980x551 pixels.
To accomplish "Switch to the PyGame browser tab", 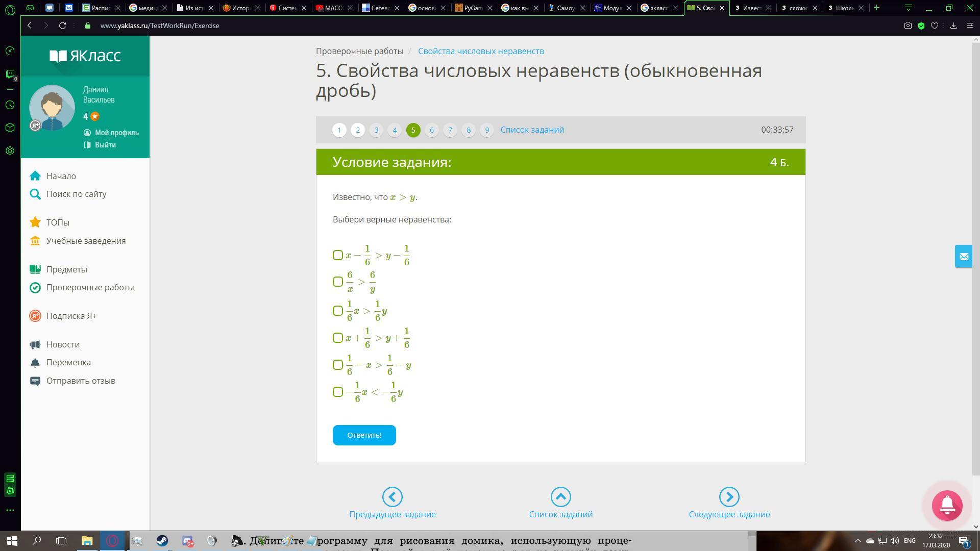I will click(473, 8).
